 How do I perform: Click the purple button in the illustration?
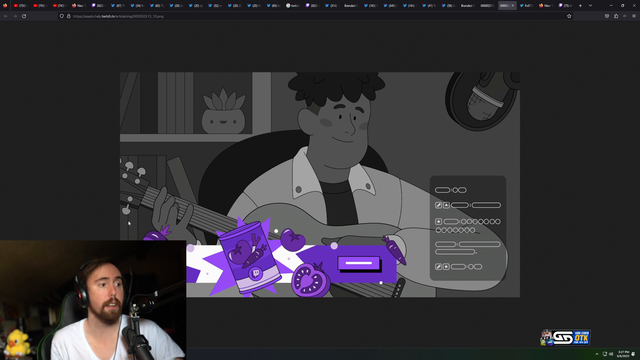[359, 263]
